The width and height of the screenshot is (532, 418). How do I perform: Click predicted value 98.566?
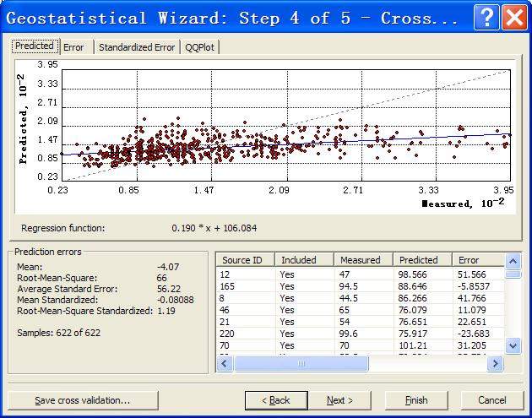(413, 274)
